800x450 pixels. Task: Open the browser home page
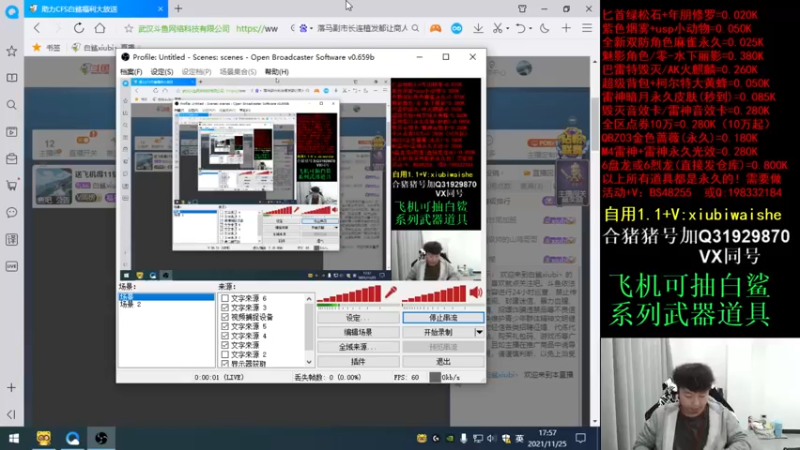(100, 28)
